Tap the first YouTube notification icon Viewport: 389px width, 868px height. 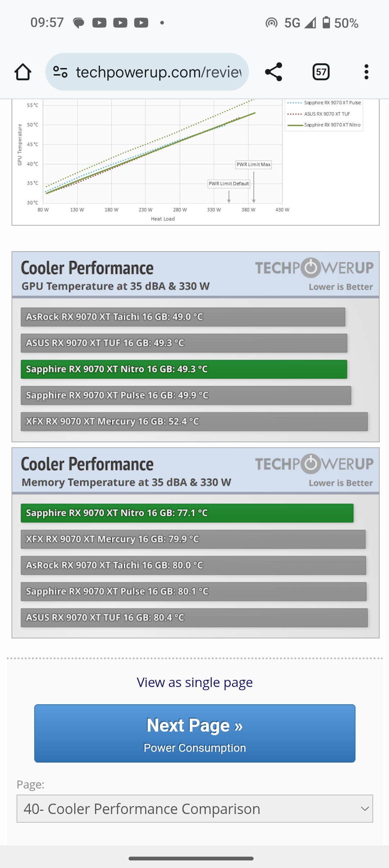tap(99, 23)
